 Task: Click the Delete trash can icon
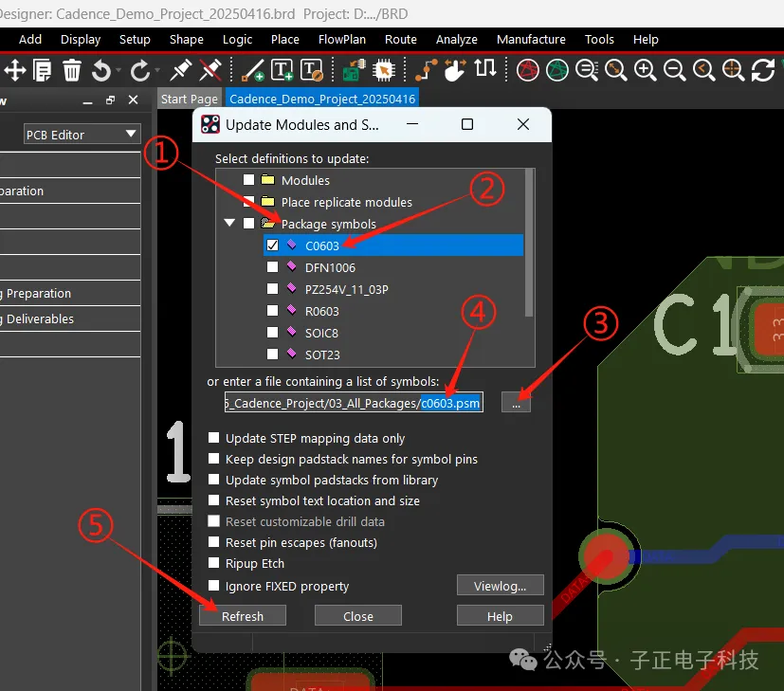(71, 70)
